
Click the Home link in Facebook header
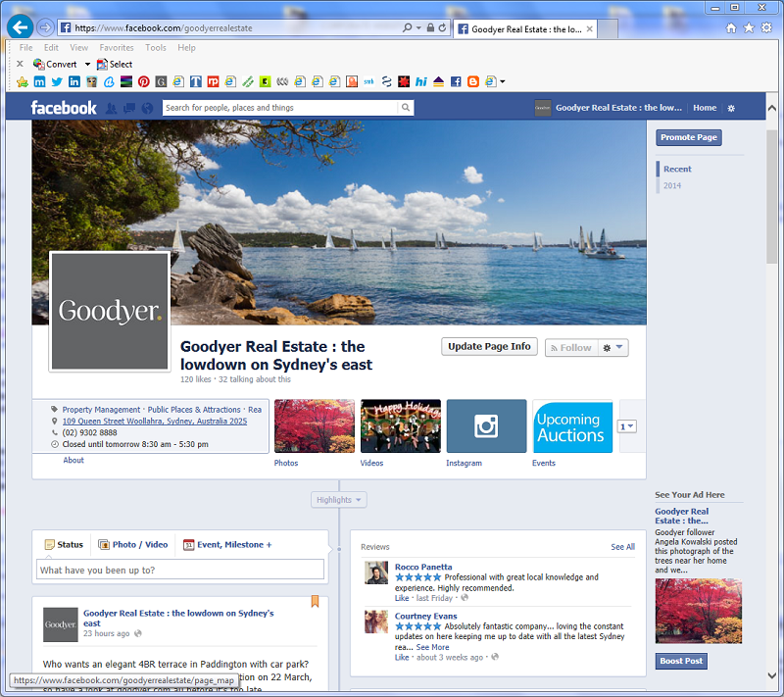(x=705, y=108)
